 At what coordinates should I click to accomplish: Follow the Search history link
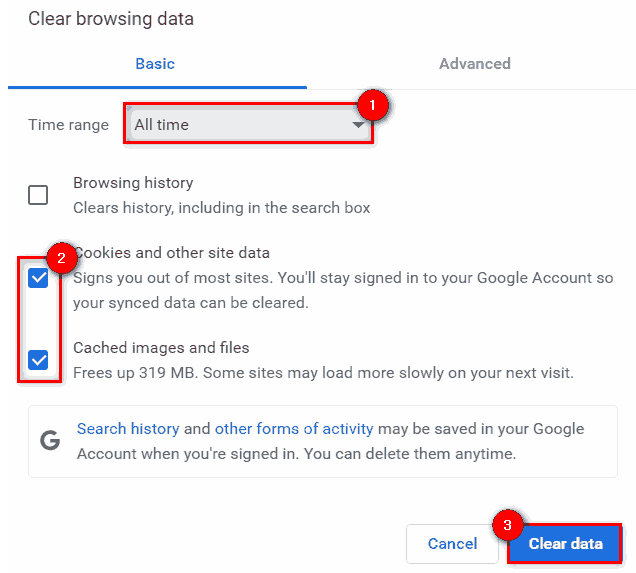[128, 428]
